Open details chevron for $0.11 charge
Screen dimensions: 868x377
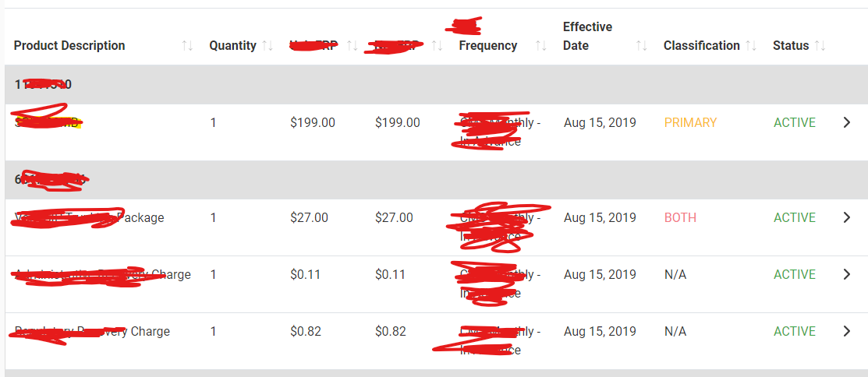pyautogui.click(x=846, y=274)
